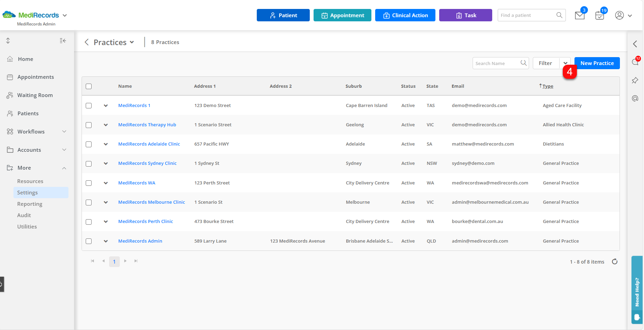Collapse the left navigation panel
Viewport: 644px width, 330px height.
pos(63,41)
